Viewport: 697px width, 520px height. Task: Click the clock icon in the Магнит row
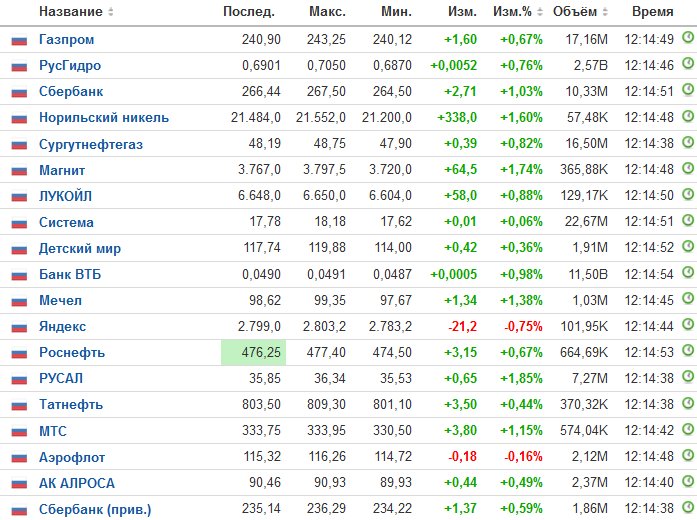pyautogui.click(x=688, y=168)
